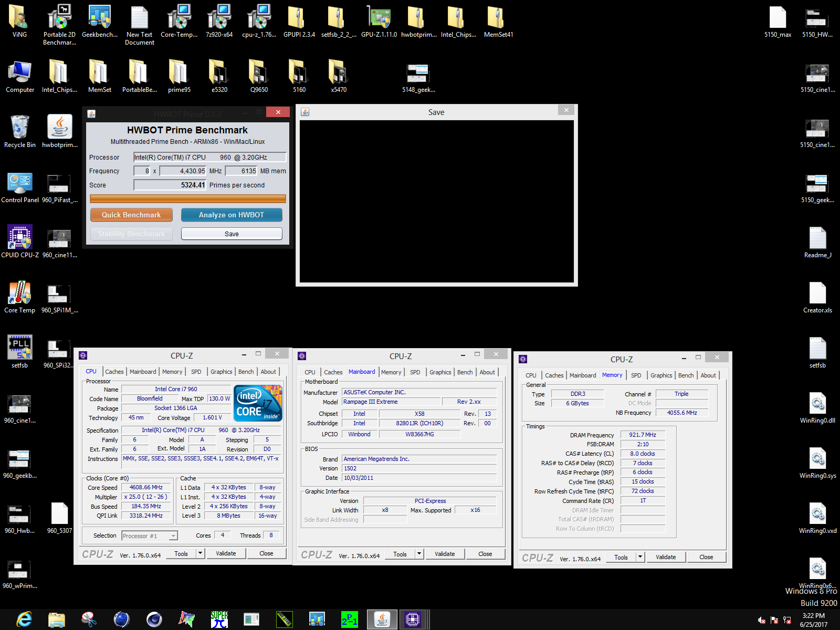Screen dimensions: 840x630
Task: Open the Creator.xls file
Action: (x=817, y=297)
